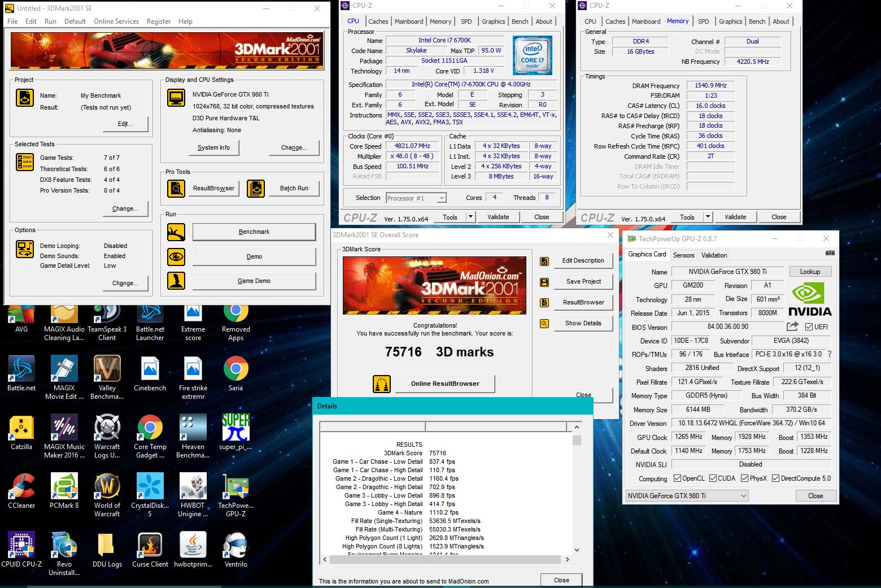Open the Cinebench desktop icon

150,374
